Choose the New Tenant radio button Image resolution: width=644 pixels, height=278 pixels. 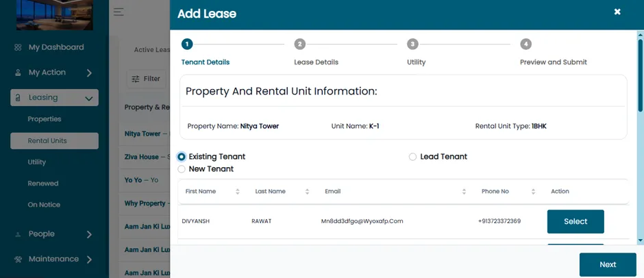tap(182, 168)
